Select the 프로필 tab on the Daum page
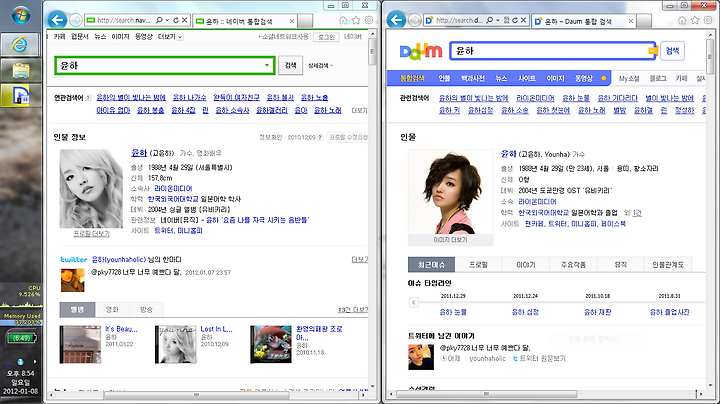720x404 pixels. (x=478, y=265)
